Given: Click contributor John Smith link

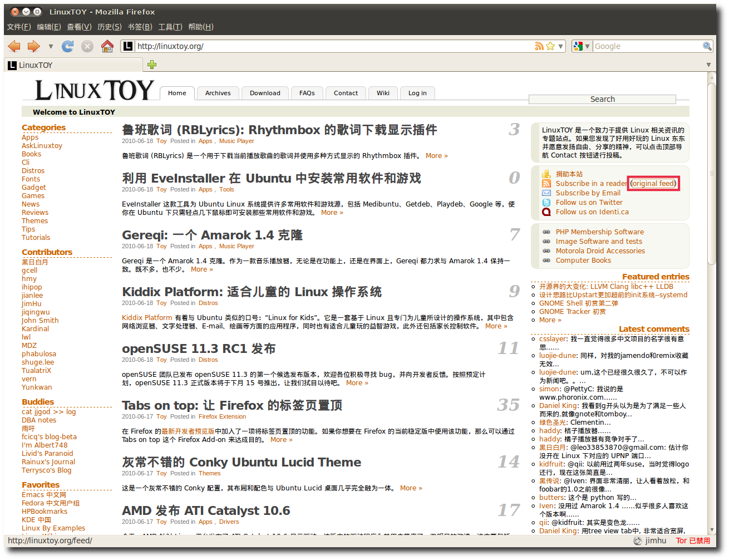Looking at the screenshot, I should point(40,321).
